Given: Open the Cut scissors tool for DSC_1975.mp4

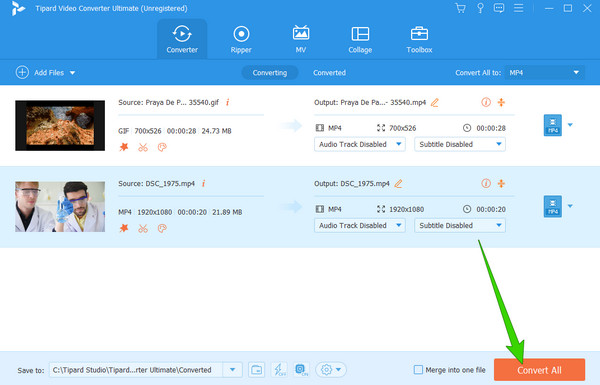Looking at the screenshot, I should (x=143, y=228).
